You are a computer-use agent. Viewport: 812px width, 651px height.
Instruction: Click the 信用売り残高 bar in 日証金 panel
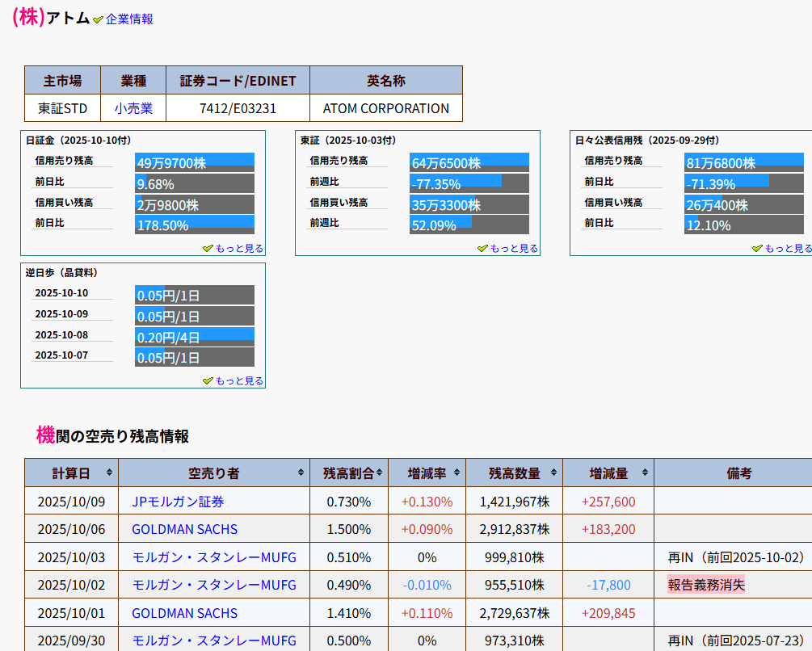click(195, 162)
